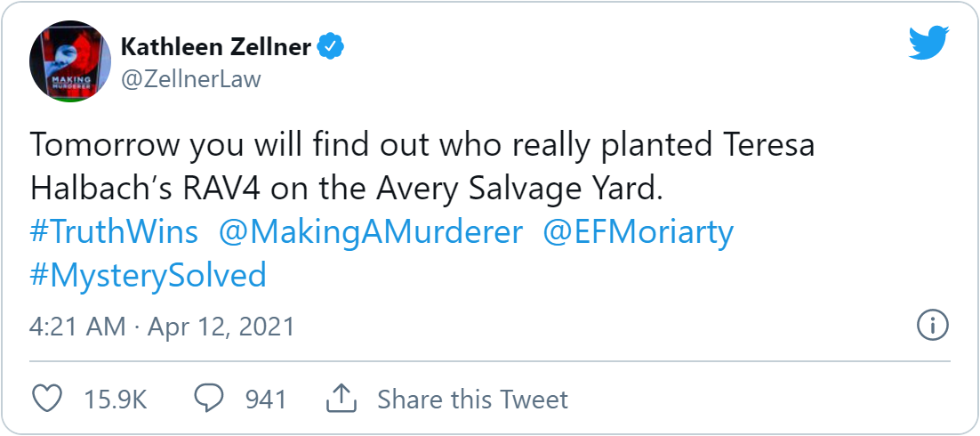Click the 15.9K likes count

[x=115, y=400]
